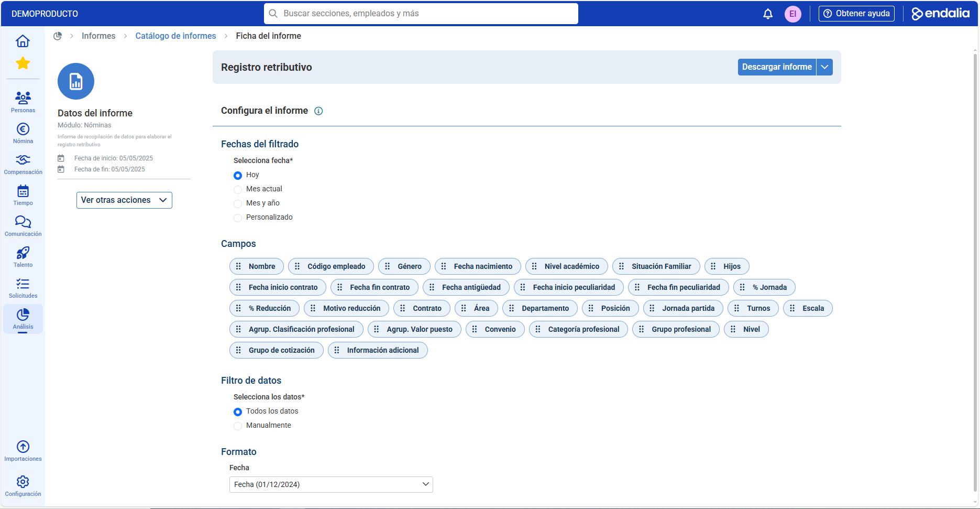Select the Manualmente data filter option
The height and width of the screenshot is (509, 980).
point(238,426)
